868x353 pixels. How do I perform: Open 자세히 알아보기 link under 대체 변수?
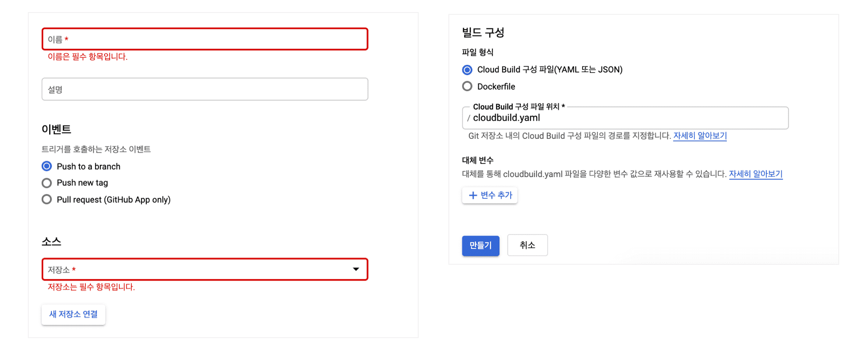point(756,174)
